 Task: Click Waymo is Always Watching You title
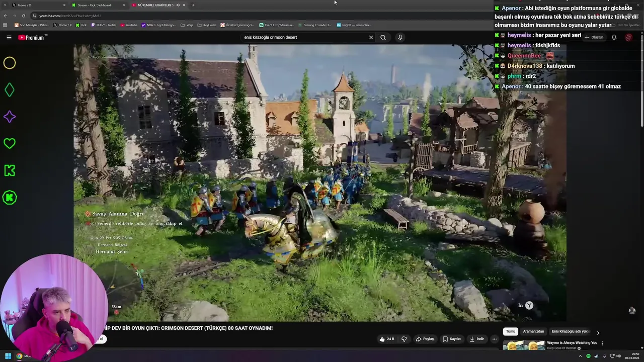(572, 342)
